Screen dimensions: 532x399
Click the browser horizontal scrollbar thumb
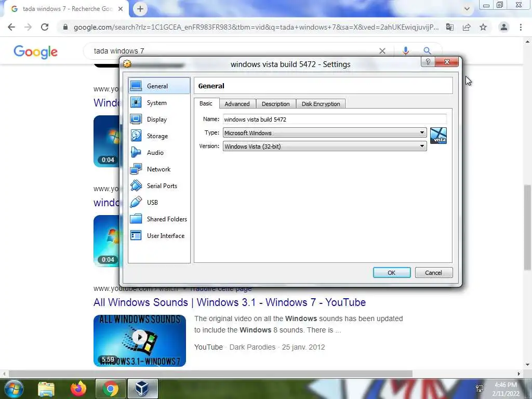(x=210, y=374)
